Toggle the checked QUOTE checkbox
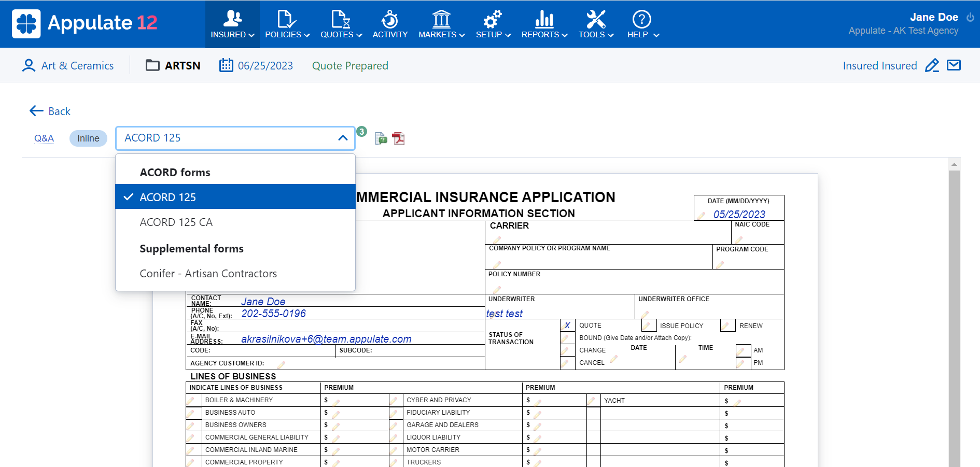This screenshot has width=980, height=467. point(567,326)
